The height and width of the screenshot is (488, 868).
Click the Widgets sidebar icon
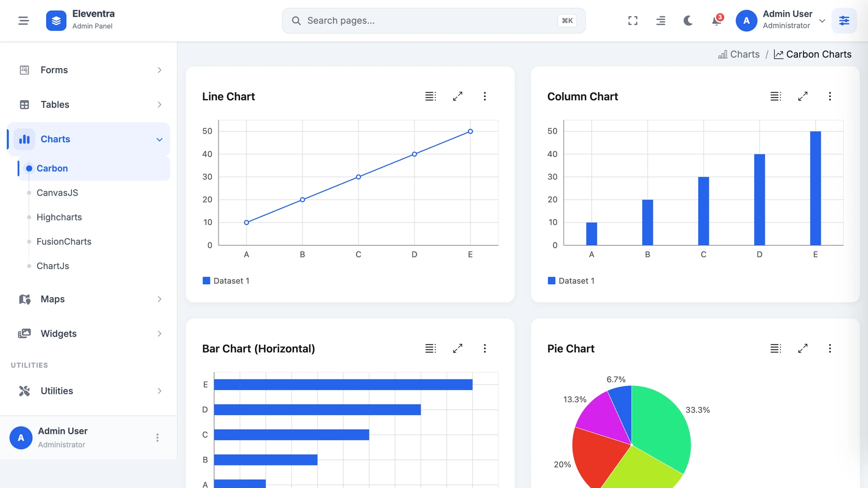click(x=24, y=334)
